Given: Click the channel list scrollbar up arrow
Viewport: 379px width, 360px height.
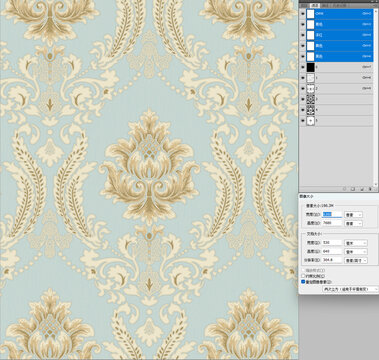Looking at the screenshot, I should (x=376, y=10).
